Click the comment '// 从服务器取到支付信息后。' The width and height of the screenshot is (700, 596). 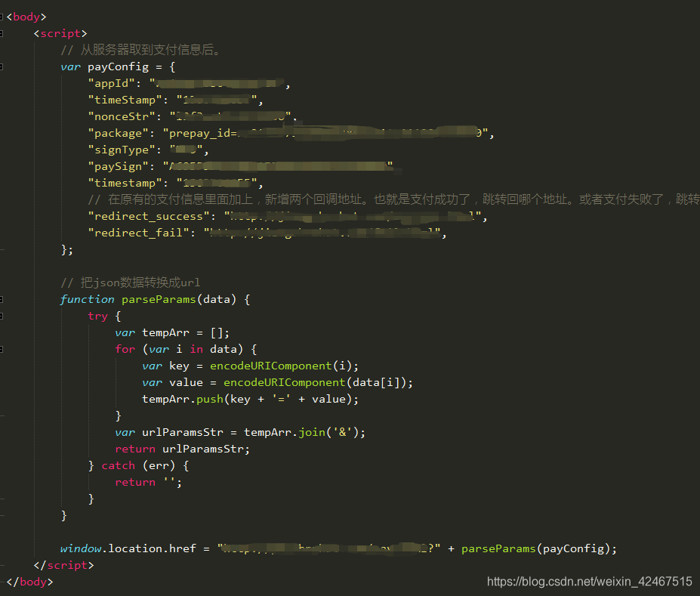(140, 50)
